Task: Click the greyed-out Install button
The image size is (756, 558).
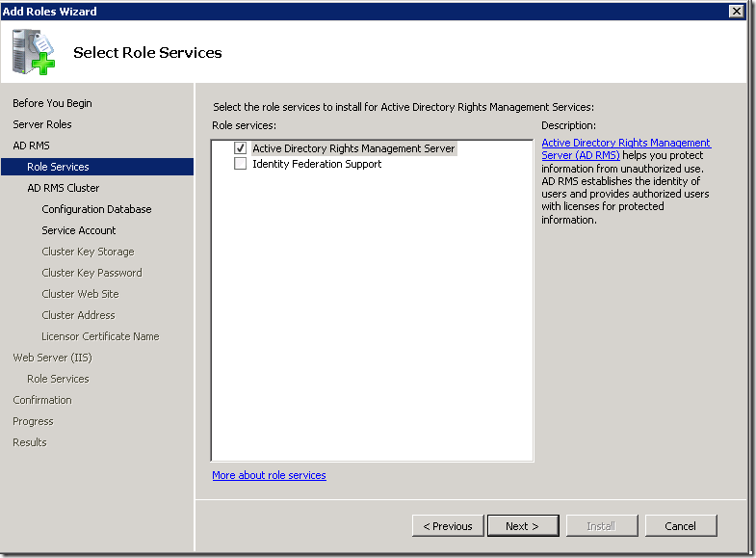Action: [x=602, y=525]
